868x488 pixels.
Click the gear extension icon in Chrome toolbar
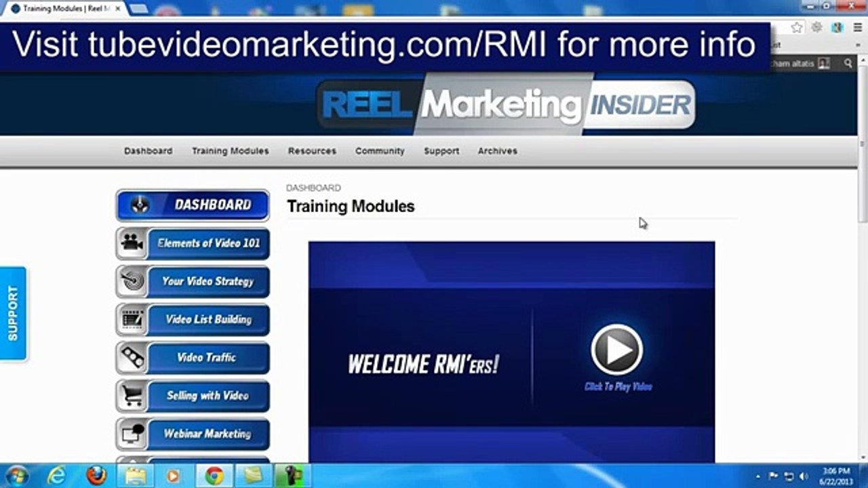pyautogui.click(x=817, y=27)
